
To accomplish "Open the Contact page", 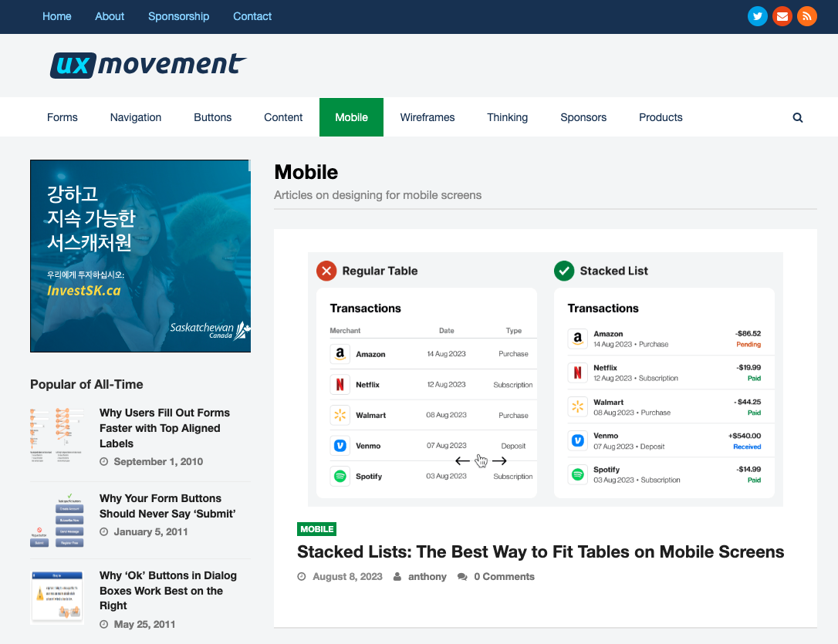I will (x=252, y=16).
